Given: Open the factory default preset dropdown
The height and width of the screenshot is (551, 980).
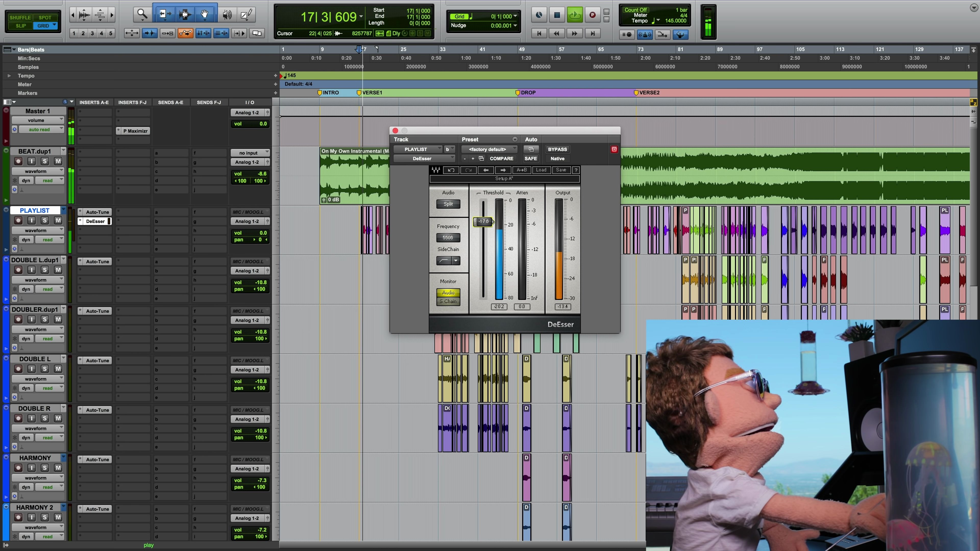Looking at the screenshot, I should point(490,149).
